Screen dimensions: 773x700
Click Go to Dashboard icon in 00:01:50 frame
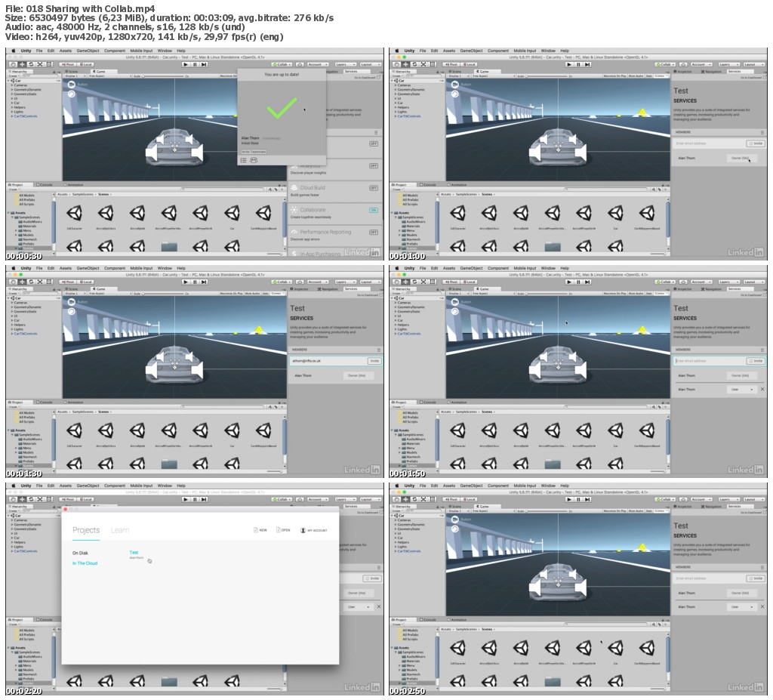(762, 295)
